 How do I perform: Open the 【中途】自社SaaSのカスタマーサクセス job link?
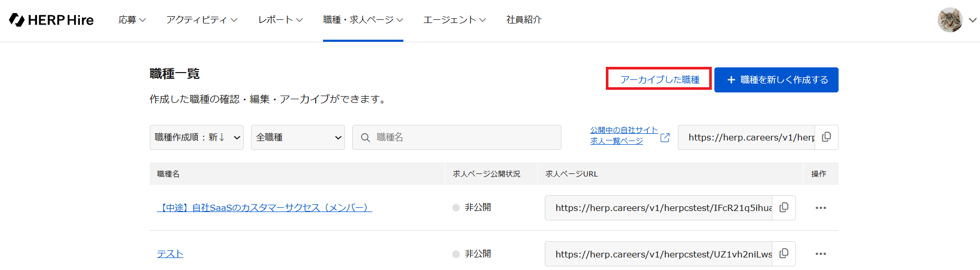(x=265, y=208)
